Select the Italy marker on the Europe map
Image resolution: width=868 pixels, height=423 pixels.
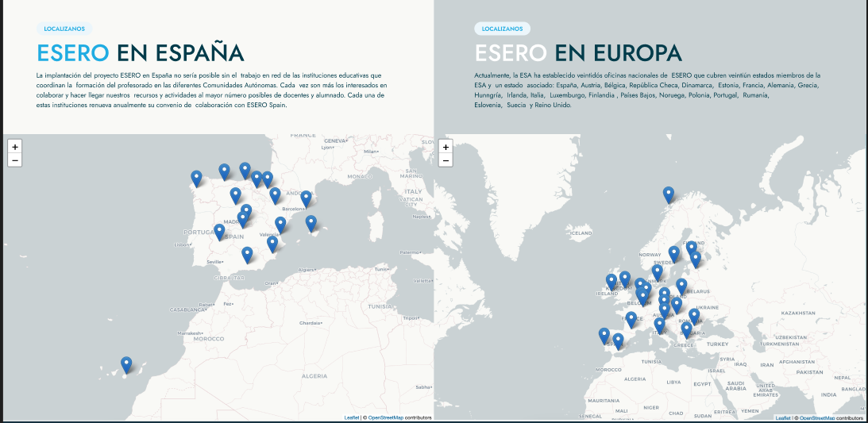pos(659,325)
